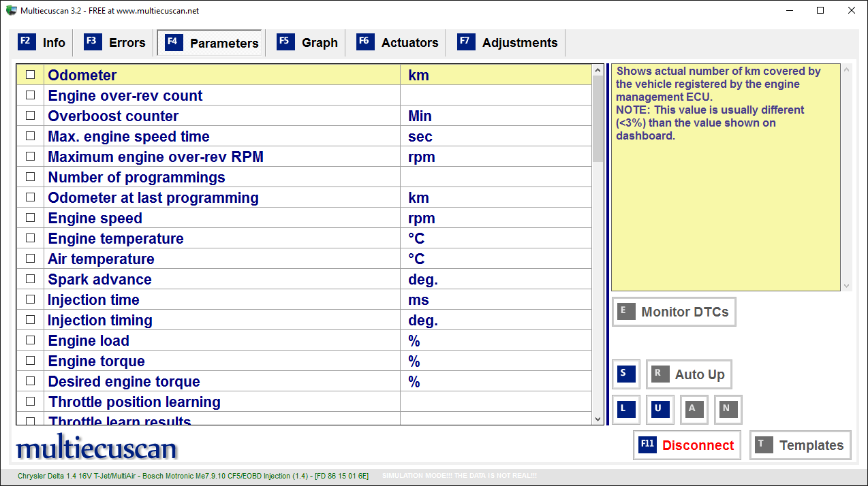
Task: Click the blue S indicator icon
Action: 625,374
